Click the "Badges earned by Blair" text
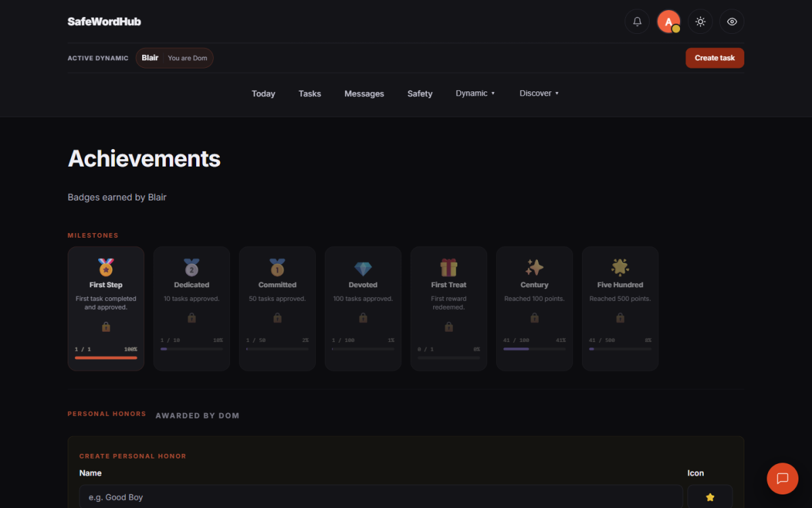 pos(117,197)
